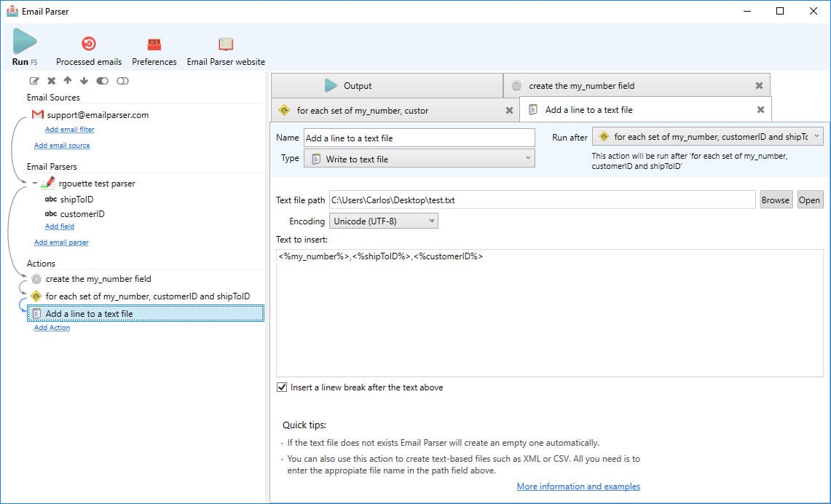The height and width of the screenshot is (504, 831).
Task: Click the loop icon in for each set tab
Action: pyautogui.click(x=284, y=110)
